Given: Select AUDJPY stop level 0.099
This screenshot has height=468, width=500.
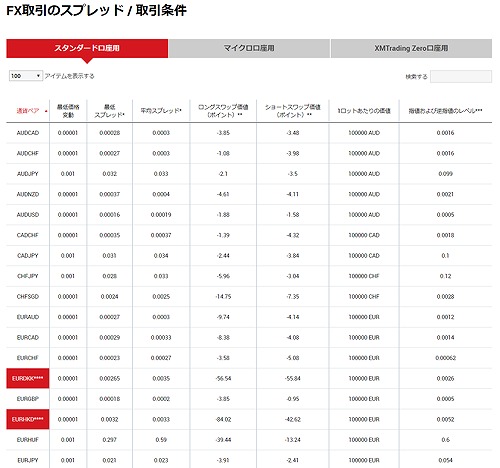Looking at the screenshot, I should pyautogui.click(x=445, y=174).
